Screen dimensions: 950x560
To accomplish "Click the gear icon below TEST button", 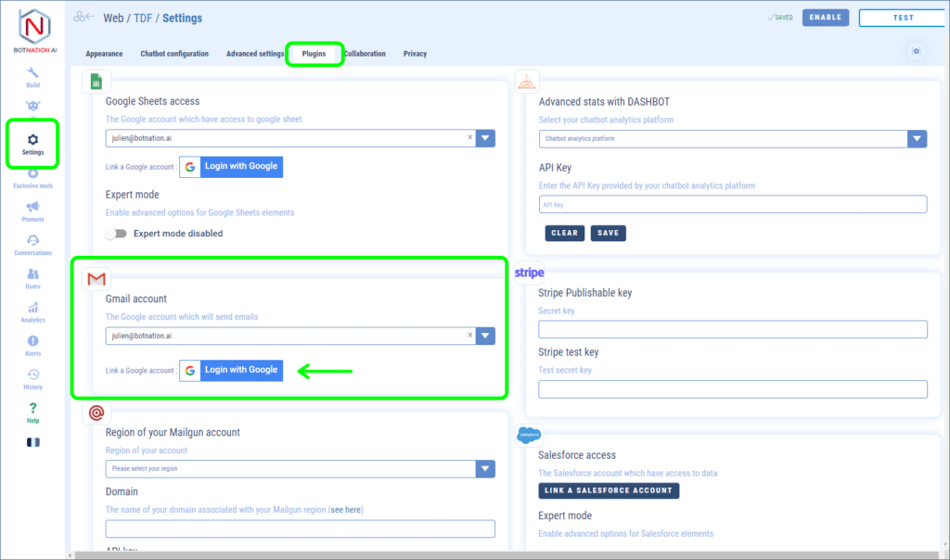I will click(916, 51).
